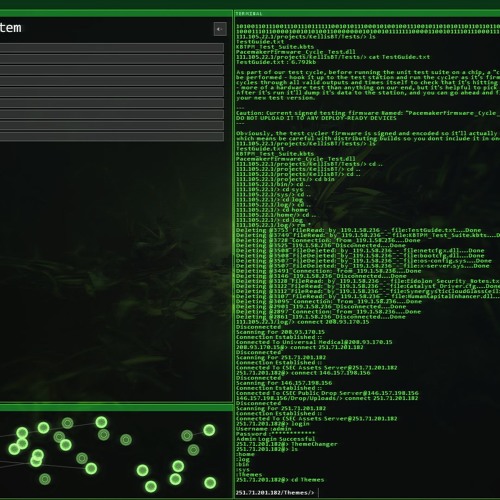The height and width of the screenshot is (500, 500).
Task: Click the 'rm *' command line
Action: coord(274,225)
